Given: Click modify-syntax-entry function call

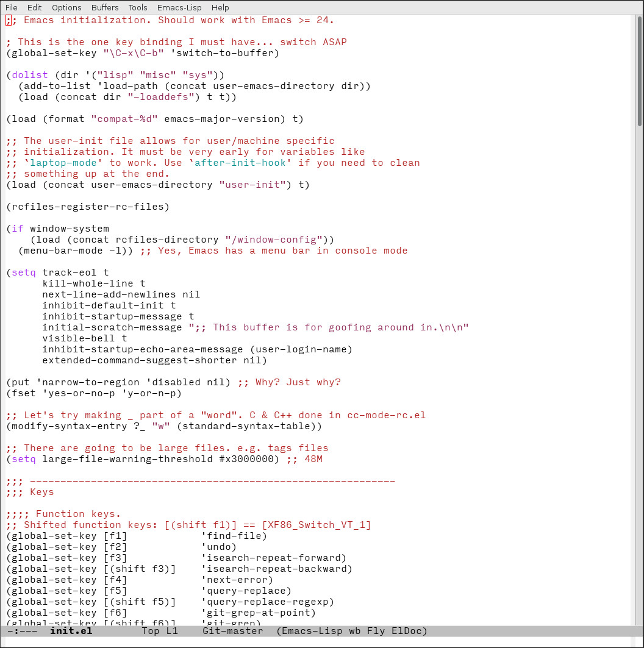Looking at the screenshot, I should (x=70, y=426).
